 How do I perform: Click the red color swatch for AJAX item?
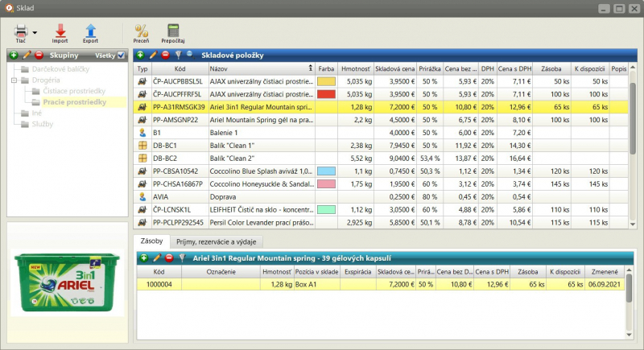point(326,94)
